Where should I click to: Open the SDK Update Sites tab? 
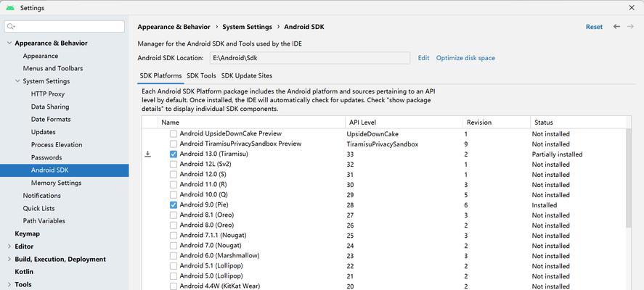[x=246, y=76]
